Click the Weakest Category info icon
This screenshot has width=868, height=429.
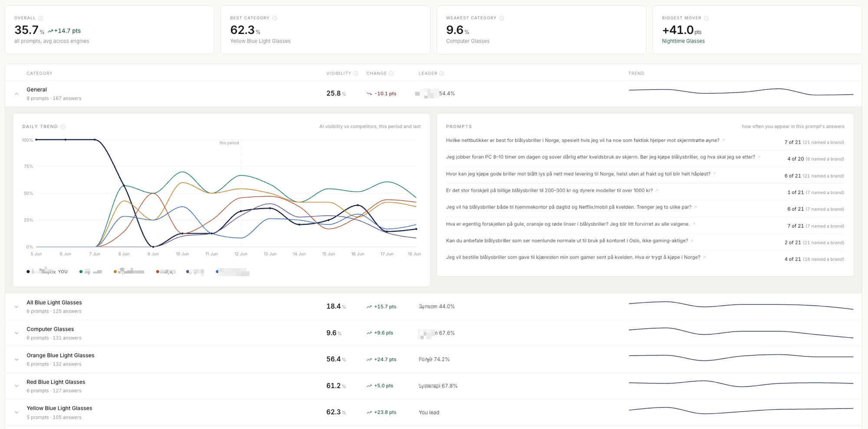[x=502, y=18]
